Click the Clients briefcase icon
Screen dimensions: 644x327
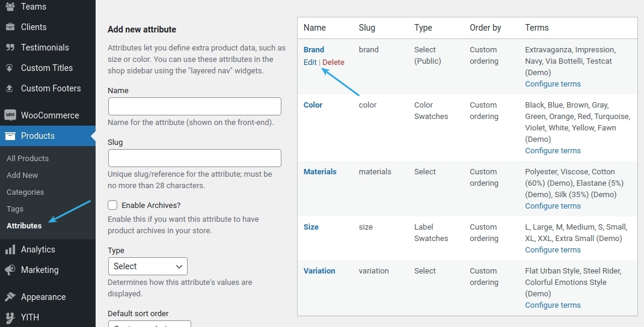click(x=10, y=27)
